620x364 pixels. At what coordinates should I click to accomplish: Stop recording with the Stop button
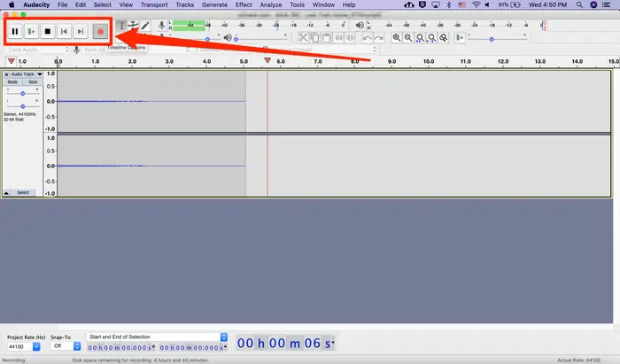(x=48, y=31)
